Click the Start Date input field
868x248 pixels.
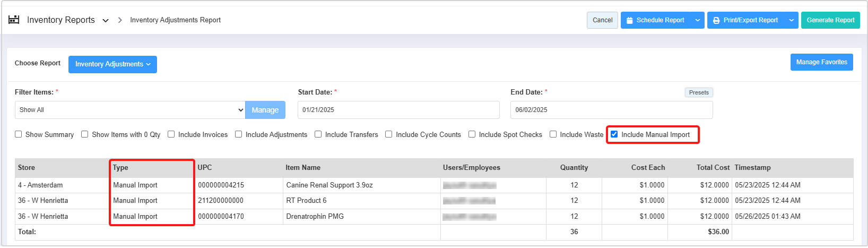398,110
